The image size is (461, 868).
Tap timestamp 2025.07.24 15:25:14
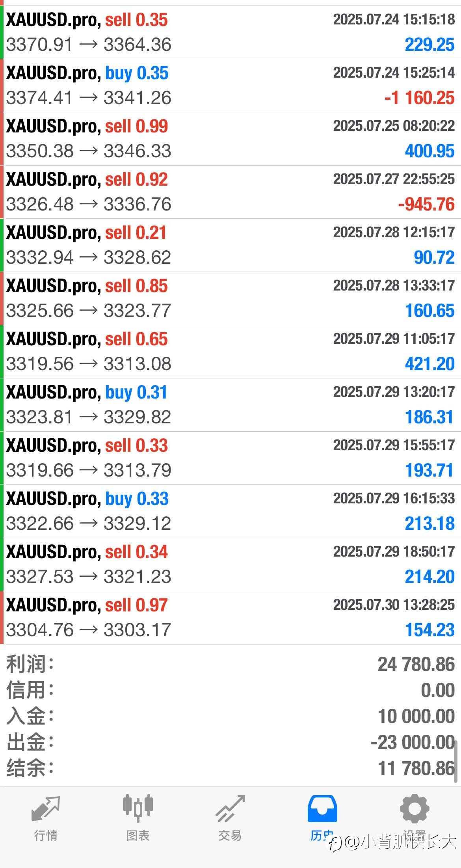coord(394,73)
